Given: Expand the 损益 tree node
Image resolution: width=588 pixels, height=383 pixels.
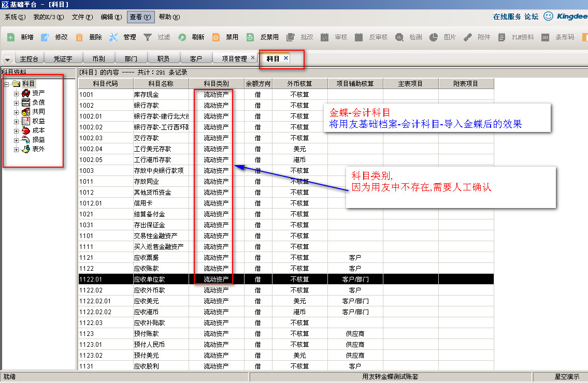Looking at the screenshot, I should click(17, 140).
